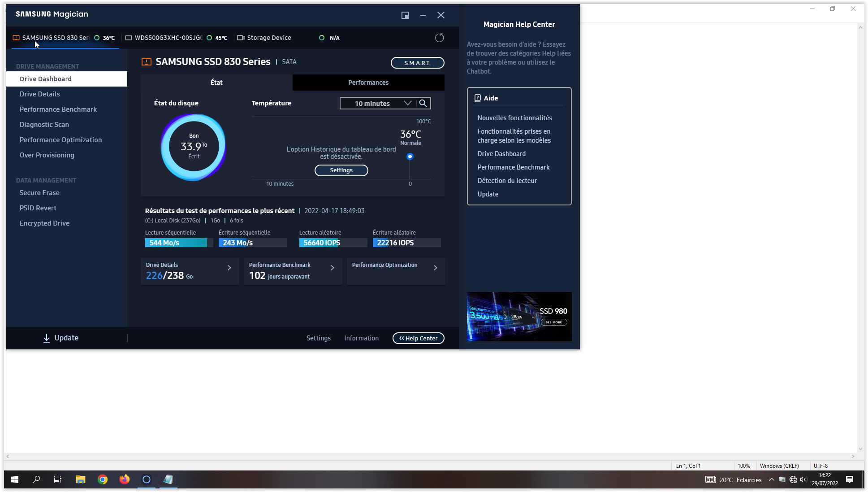868x492 pixels.
Task: Click Notepad vertical scrollbar
Action: (x=860, y=238)
